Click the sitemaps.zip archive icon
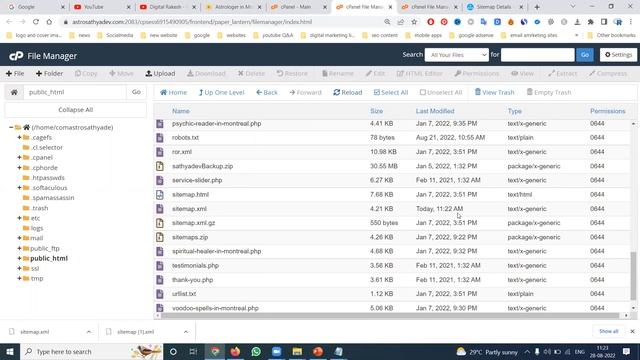Screen dimensions: 640x360 pyautogui.click(x=160, y=237)
